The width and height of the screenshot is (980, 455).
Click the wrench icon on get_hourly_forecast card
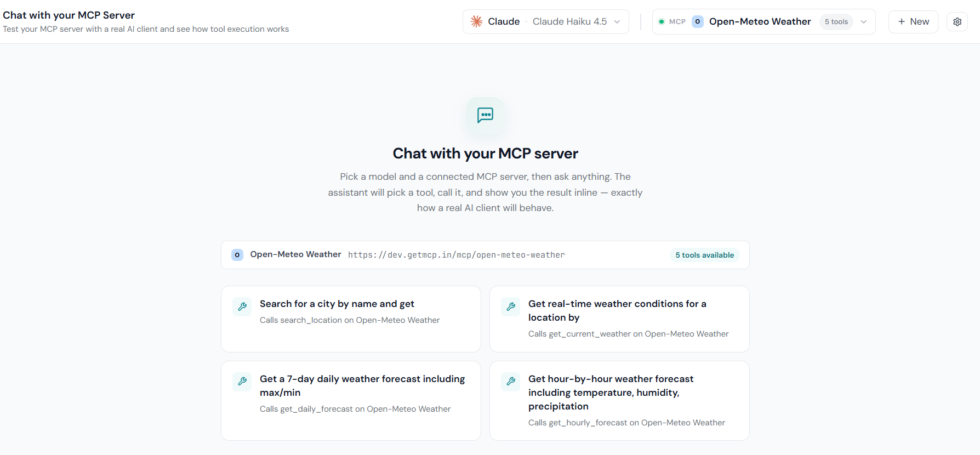[x=511, y=381]
